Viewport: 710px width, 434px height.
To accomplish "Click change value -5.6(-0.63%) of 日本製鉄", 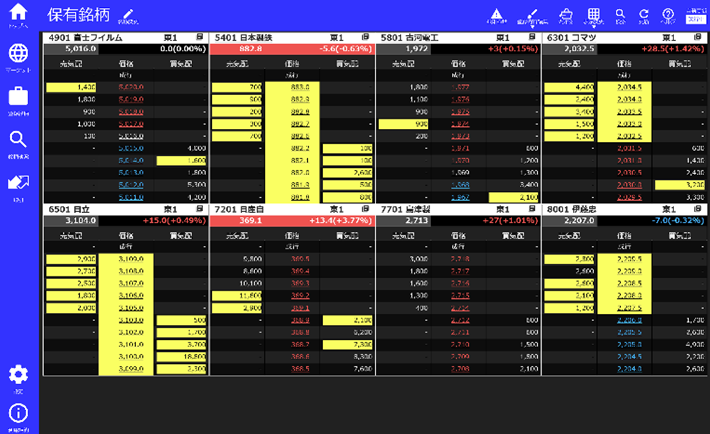I will coord(345,49).
